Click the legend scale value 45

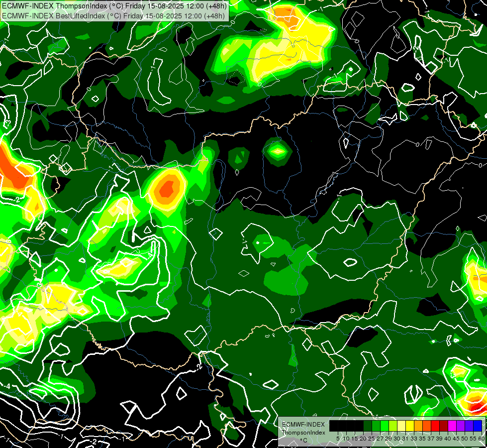coord(457,439)
